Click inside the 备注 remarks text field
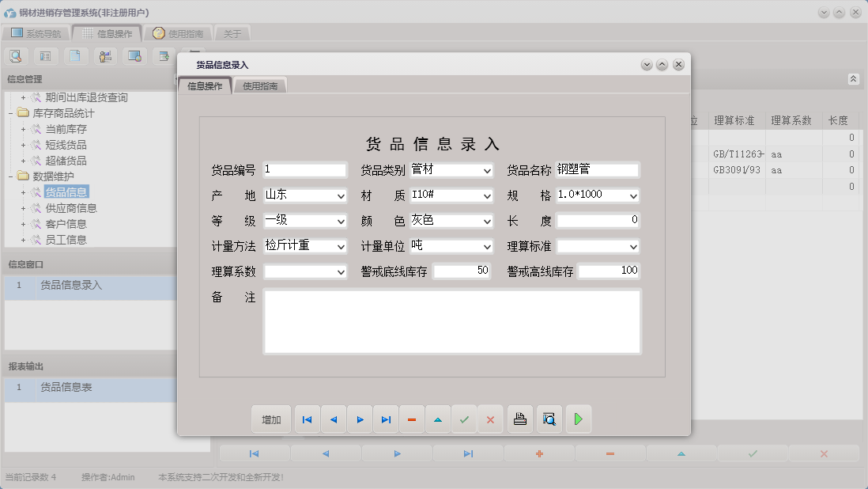Viewport: 868px width, 489px height. click(451, 320)
